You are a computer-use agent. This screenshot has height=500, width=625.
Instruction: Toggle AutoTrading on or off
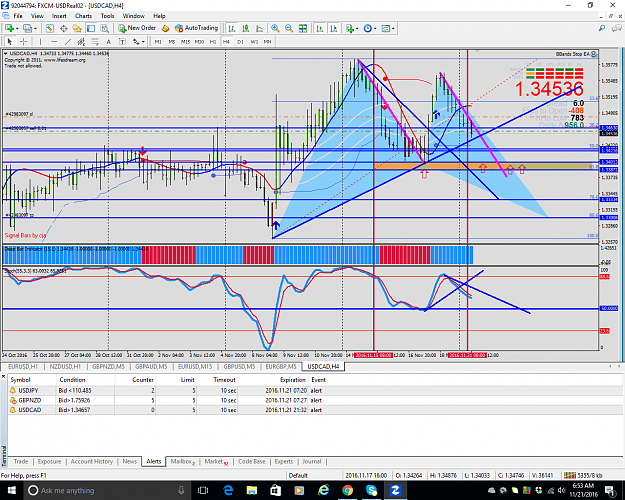pyautogui.click(x=197, y=28)
